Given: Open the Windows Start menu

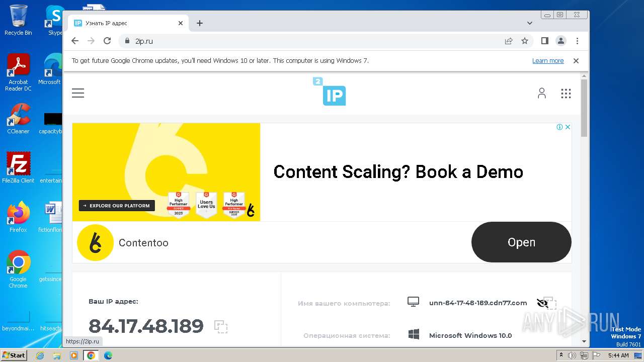Looking at the screenshot, I should click(14, 355).
